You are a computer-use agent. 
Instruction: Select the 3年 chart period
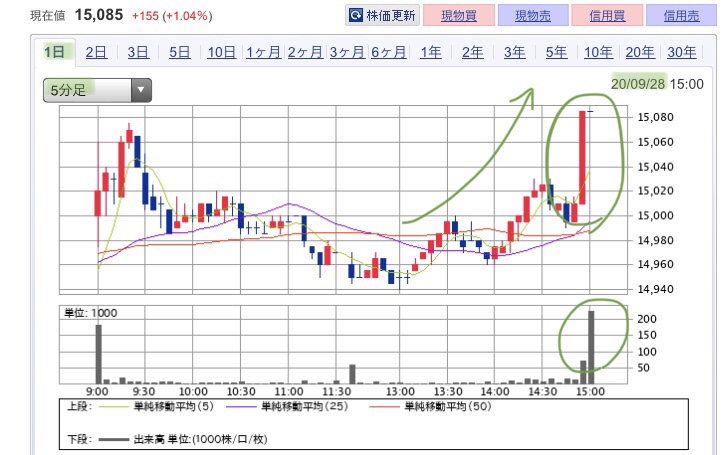[x=514, y=52]
